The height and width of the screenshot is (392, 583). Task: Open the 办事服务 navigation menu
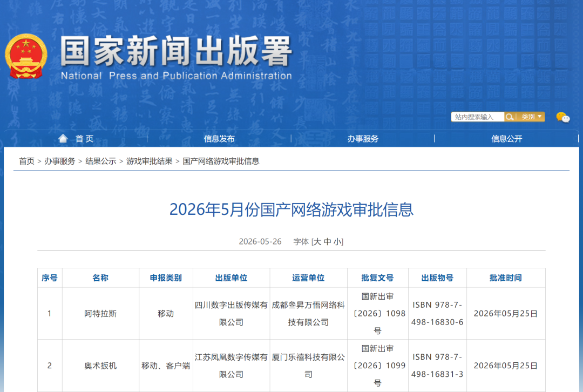[x=363, y=139]
